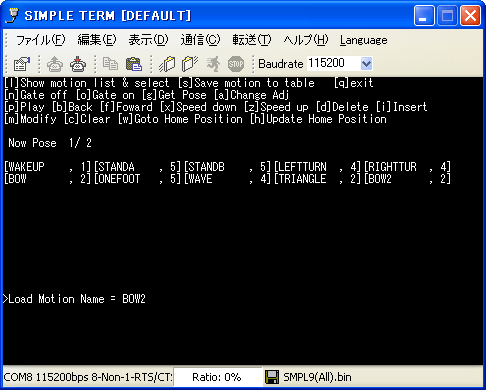486x390 pixels.
Task: Click the paste clipboard toolbar icon
Action: click(x=134, y=64)
